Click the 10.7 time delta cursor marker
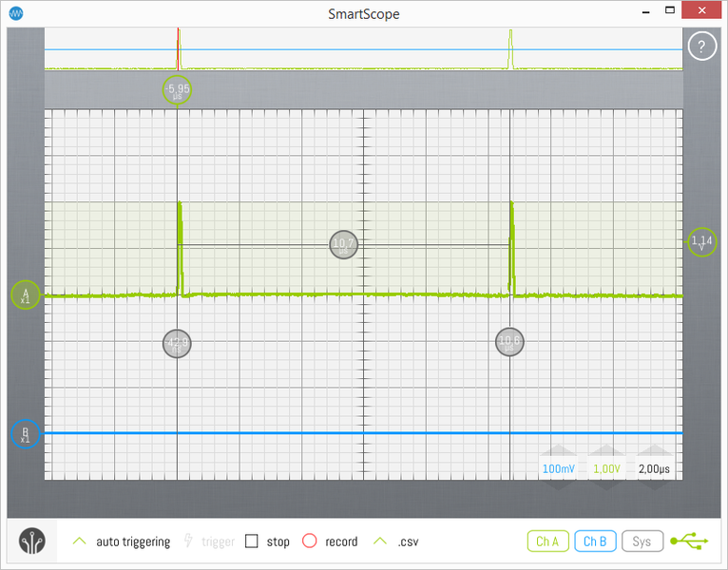The height and width of the screenshot is (570, 728). pyautogui.click(x=343, y=245)
